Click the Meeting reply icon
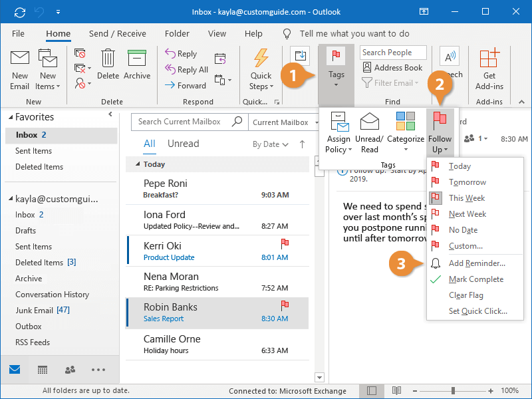The width and height of the screenshot is (532, 399). click(220, 59)
